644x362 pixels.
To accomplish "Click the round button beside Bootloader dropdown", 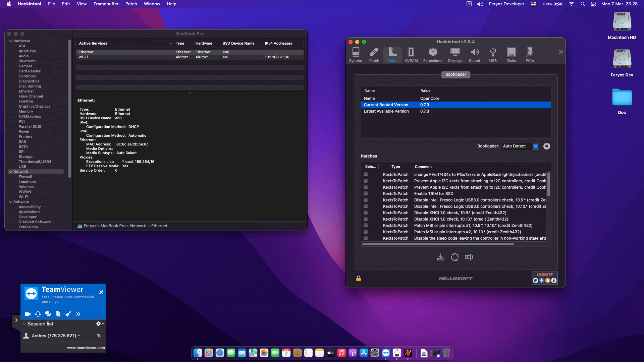I will pyautogui.click(x=547, y=146).
